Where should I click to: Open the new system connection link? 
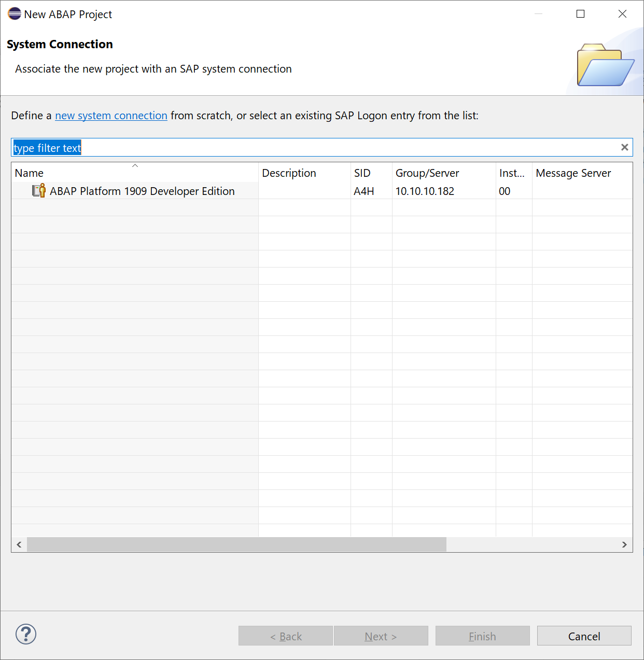pos(111,116)
